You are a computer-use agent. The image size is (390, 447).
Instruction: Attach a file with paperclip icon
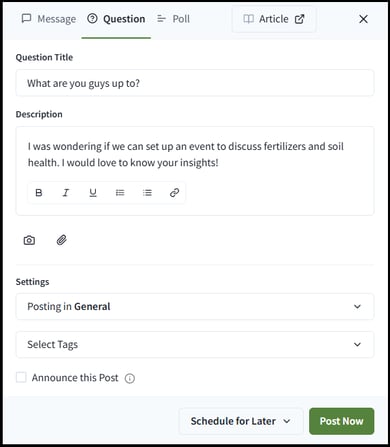coord(62,240)
